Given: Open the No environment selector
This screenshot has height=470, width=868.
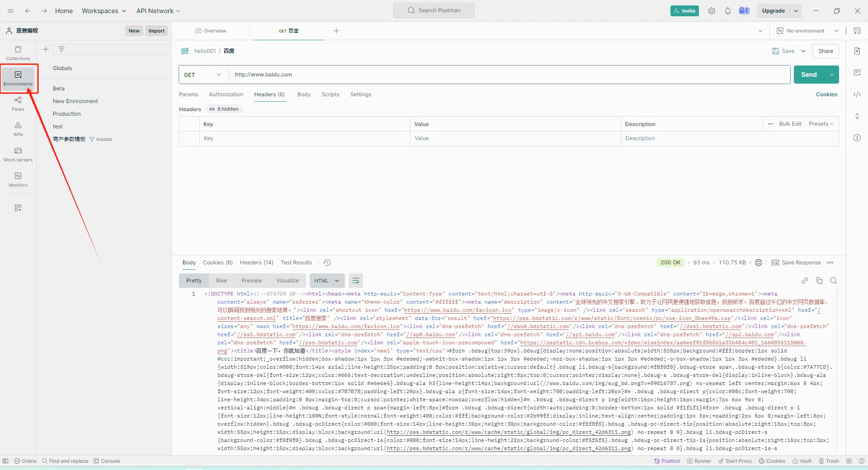Looking at the screenshot, I should click(807, 31).
